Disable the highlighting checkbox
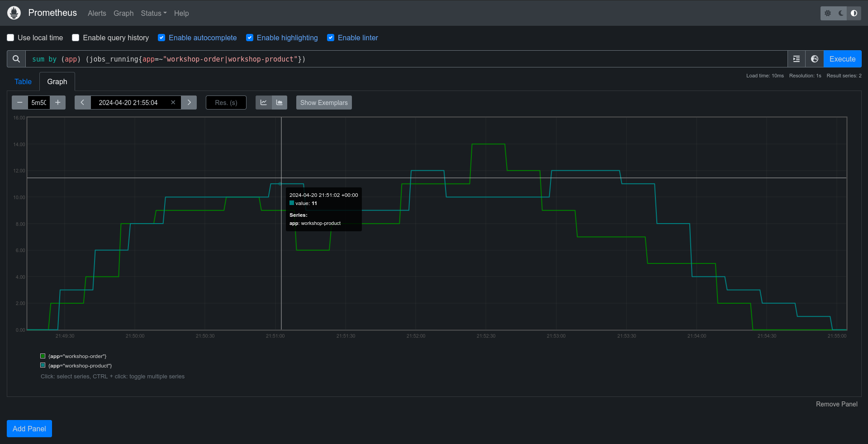Viewport: 868px width, 444px height. click(250, 38)
